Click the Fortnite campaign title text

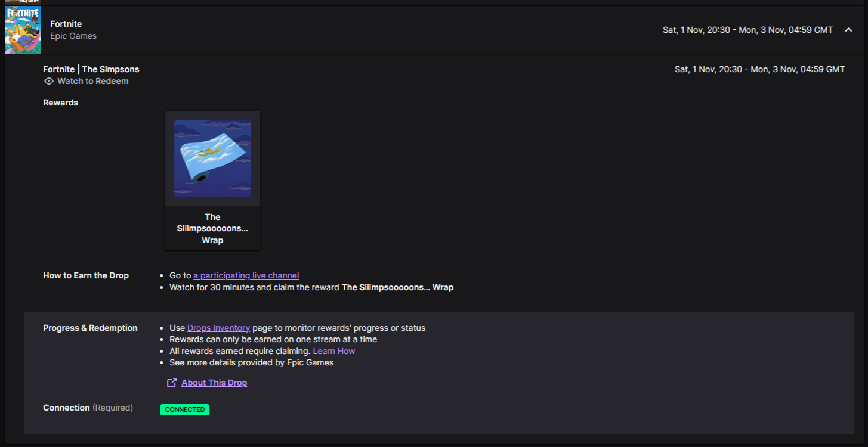click(66, 24)
